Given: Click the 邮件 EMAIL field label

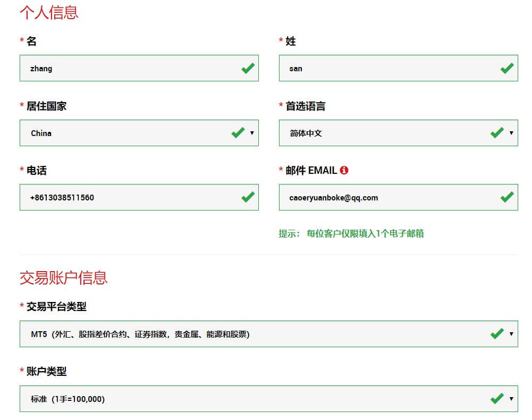Looking at the screenshot, I should (311, 171).
